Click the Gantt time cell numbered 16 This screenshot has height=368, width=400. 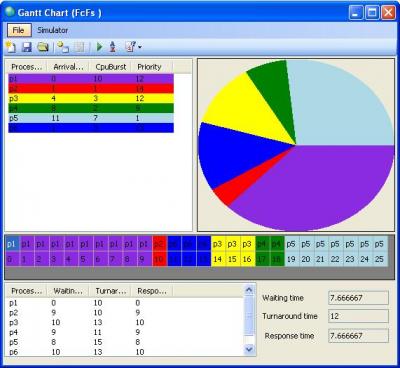pos(247,259)
